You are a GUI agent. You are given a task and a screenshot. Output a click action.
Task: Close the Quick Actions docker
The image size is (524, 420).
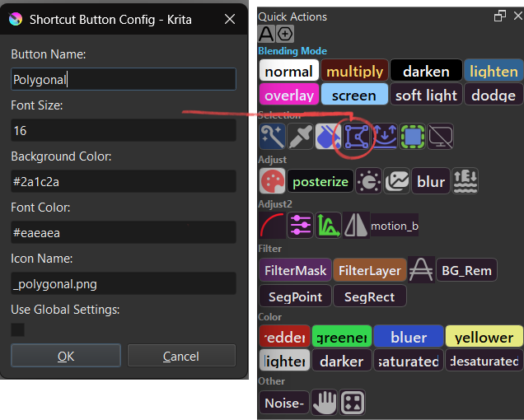point(518,16)
